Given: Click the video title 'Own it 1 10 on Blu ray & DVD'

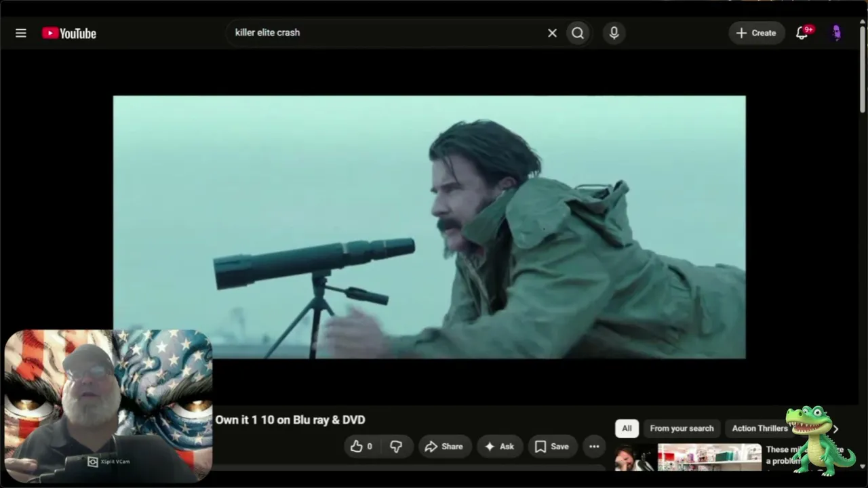Looking at the screenshot, I should (x=290, y=420).
